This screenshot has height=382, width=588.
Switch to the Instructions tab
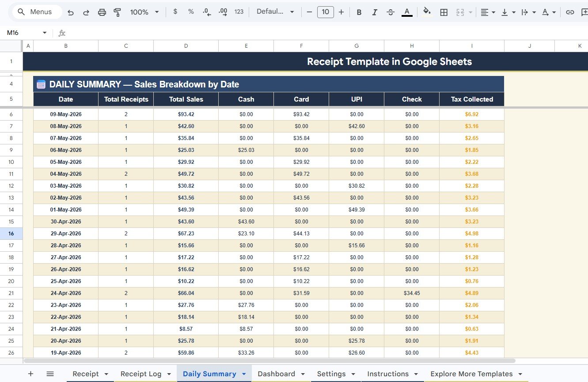click(388, 374)
